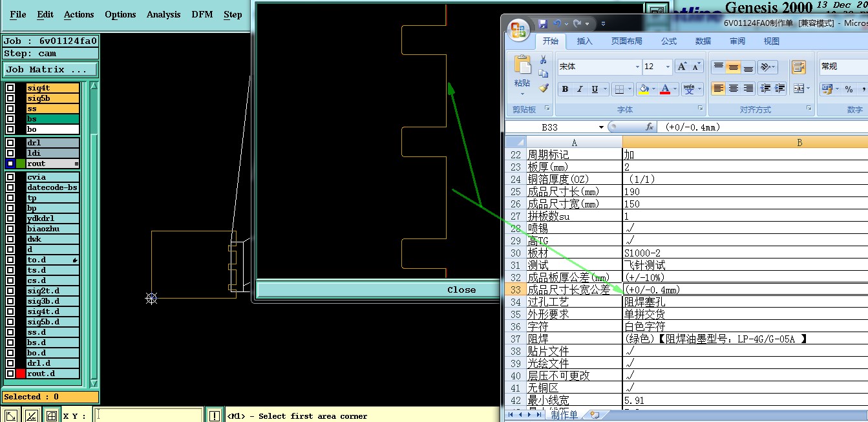Cut selection with the scissors icon
The width and height of the screenshot is (868, 422).
point(544,60)
